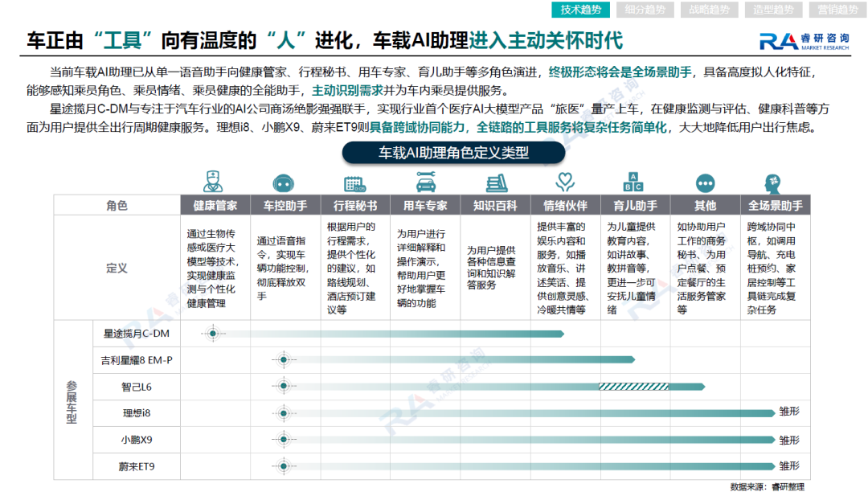Click the 健康管家 doctor icon
868x492 pixels.
point(213,182)
